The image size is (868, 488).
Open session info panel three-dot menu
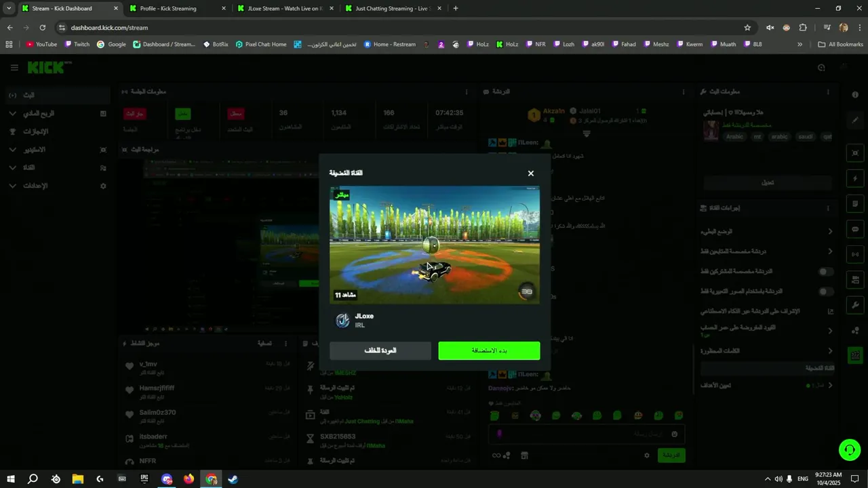[466, 91]
